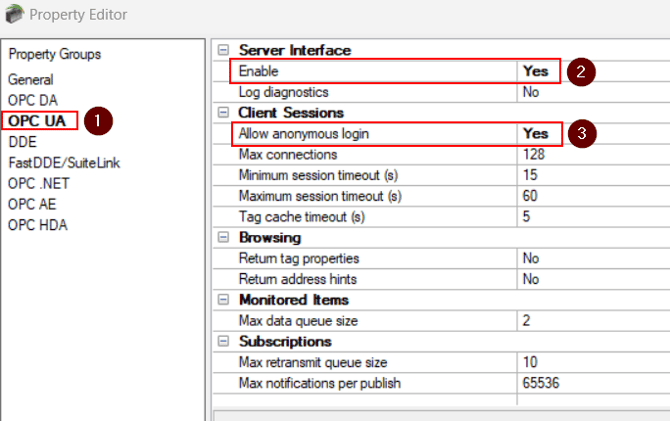
Task: Collapse the Browsing section
Action: [x=223, y=238]
